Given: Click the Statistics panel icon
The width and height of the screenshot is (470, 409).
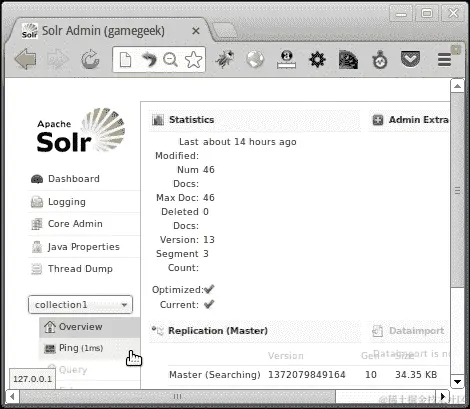Looking at the screenshot, I should tap(158, 120).
